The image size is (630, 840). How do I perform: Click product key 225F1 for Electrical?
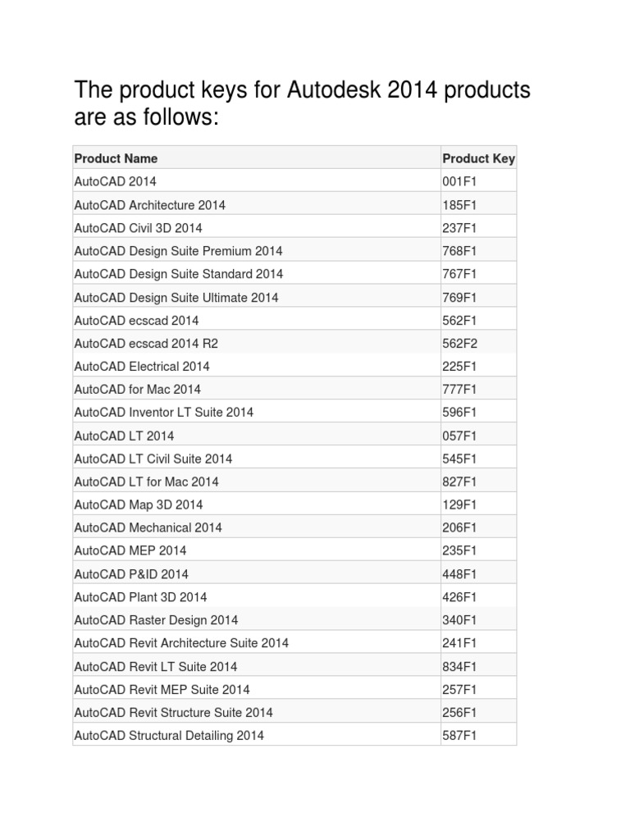[459, 366]
